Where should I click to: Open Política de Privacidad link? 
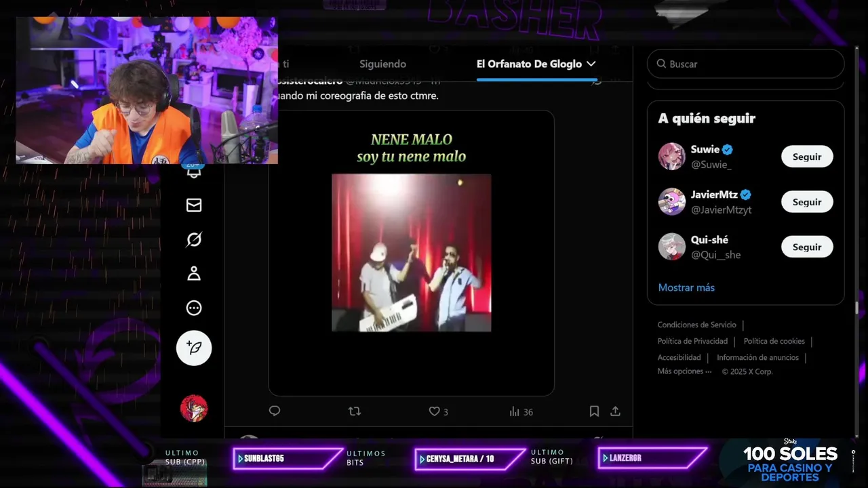[x=692, y=341]
